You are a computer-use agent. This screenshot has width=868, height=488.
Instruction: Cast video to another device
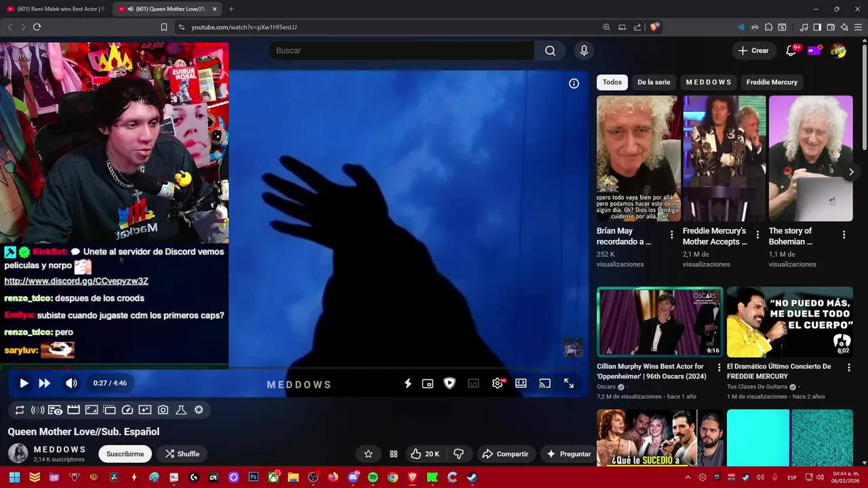click(x=545, y=383)
